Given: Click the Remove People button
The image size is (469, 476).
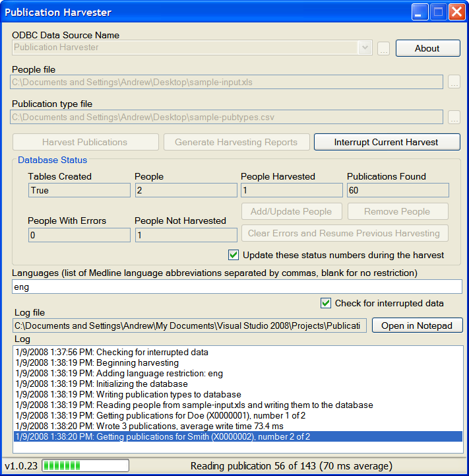Looking at the screenshot, I should (398, 211).
